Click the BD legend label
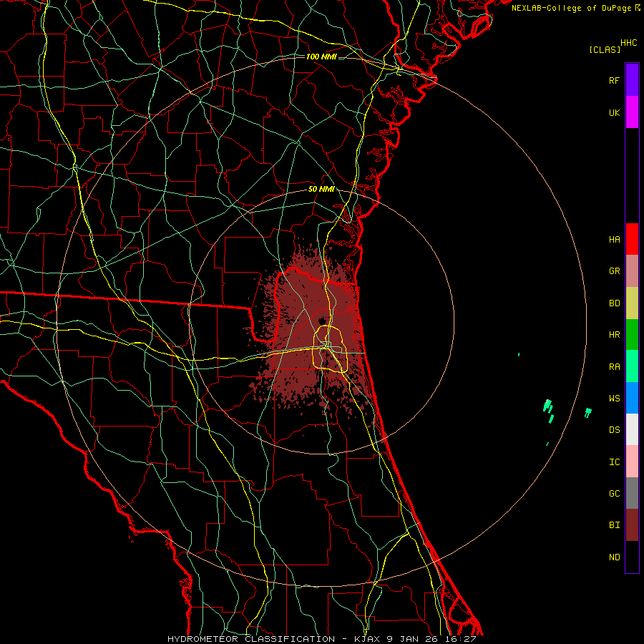This screenshot has width=644, height=644. [614, 303]
